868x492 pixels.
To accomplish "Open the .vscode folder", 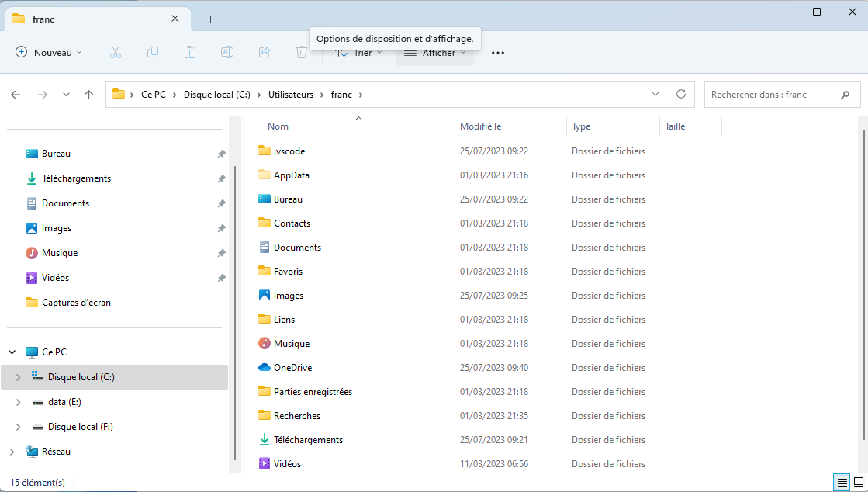I will (289, 151).
